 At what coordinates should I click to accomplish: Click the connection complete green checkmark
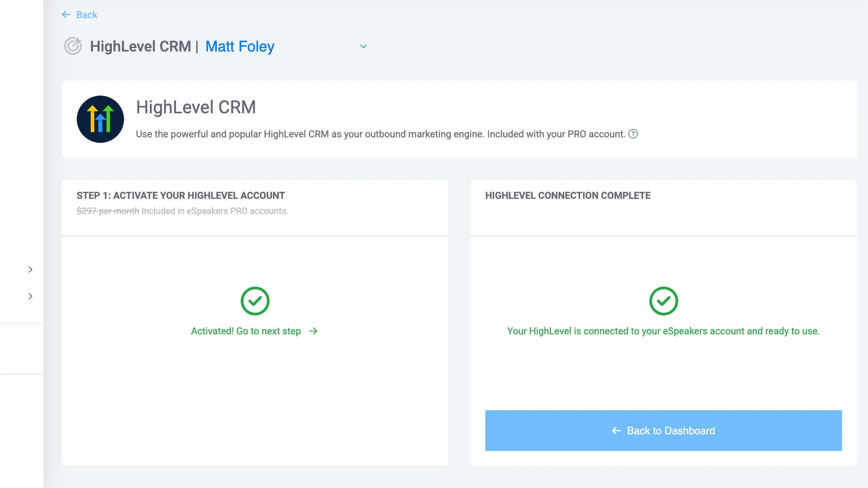click(664, 301)
